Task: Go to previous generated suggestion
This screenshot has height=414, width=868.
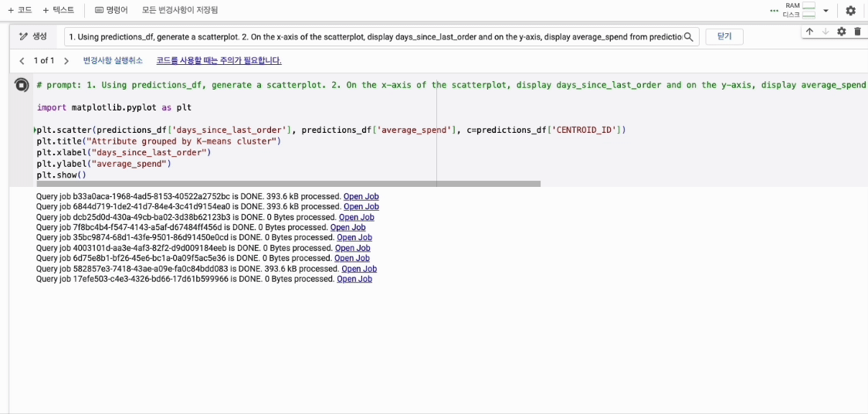Action: [22, 60]
